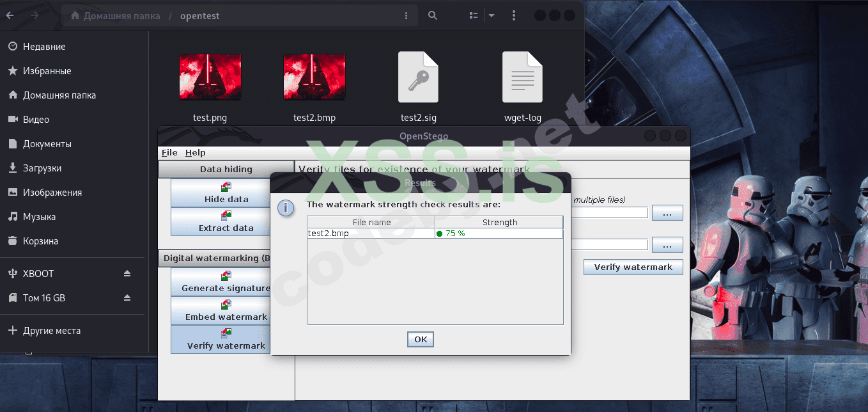Screen dimensions: 868x412
Task: Go back in file manager
Action: pos(10,15)
